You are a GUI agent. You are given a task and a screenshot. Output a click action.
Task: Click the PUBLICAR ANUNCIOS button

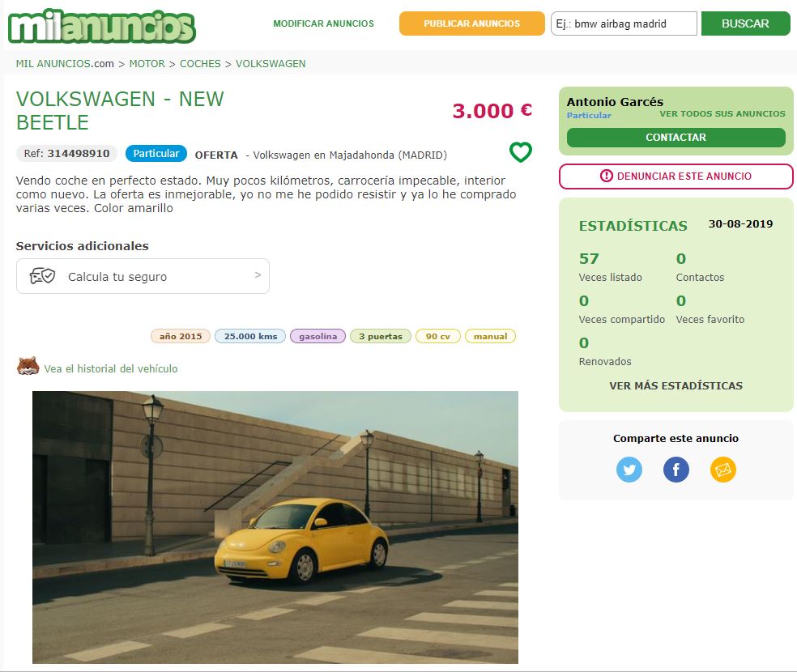coord(471,23)
